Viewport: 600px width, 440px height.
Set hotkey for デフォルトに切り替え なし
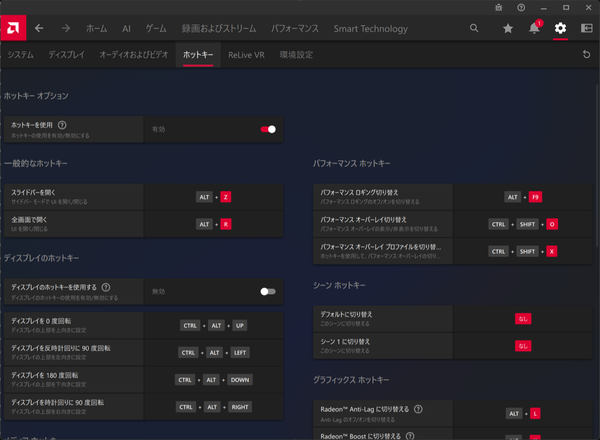(523, 319)
